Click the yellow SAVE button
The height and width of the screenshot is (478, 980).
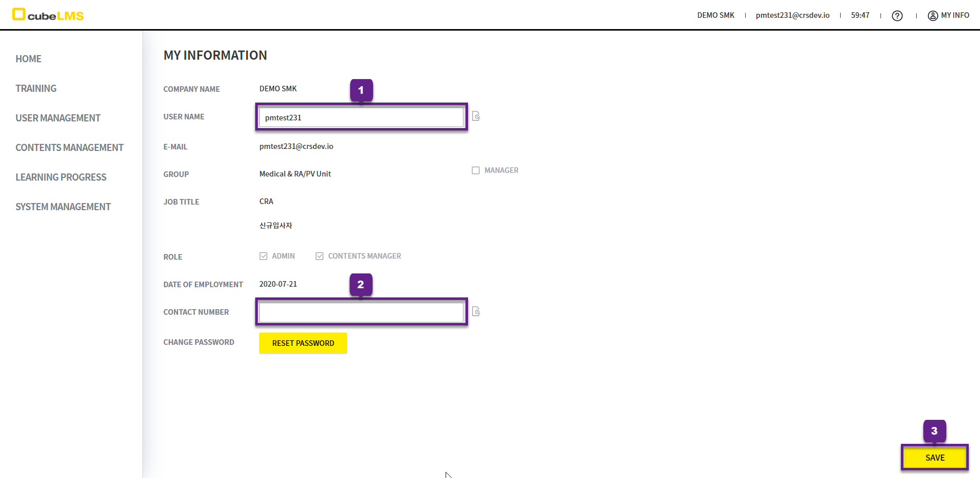click(935, 458)
